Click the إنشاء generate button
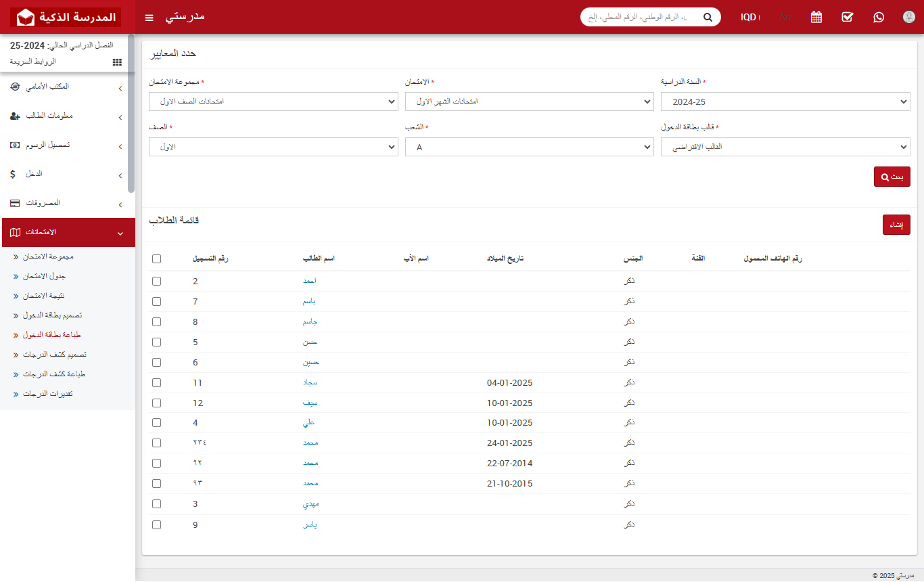Viewport: 924px width, 582px height. coord(896,225)
